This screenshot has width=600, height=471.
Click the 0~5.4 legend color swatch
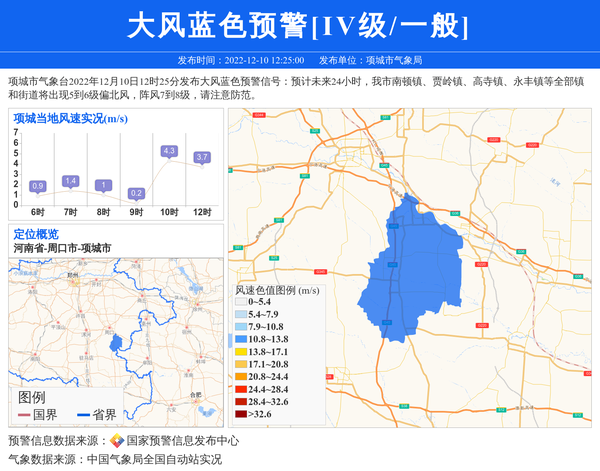(x=240, y=301)
